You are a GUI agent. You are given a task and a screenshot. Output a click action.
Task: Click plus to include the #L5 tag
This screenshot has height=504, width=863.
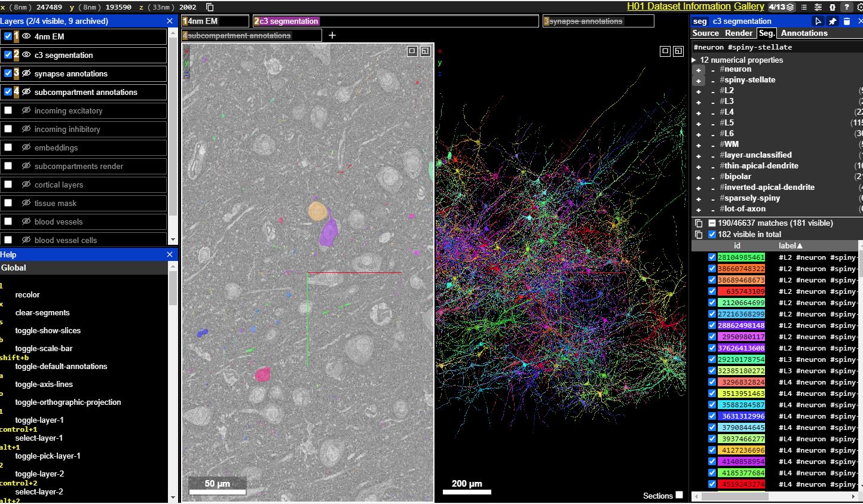pyautogui.click(x=698, y=123)
